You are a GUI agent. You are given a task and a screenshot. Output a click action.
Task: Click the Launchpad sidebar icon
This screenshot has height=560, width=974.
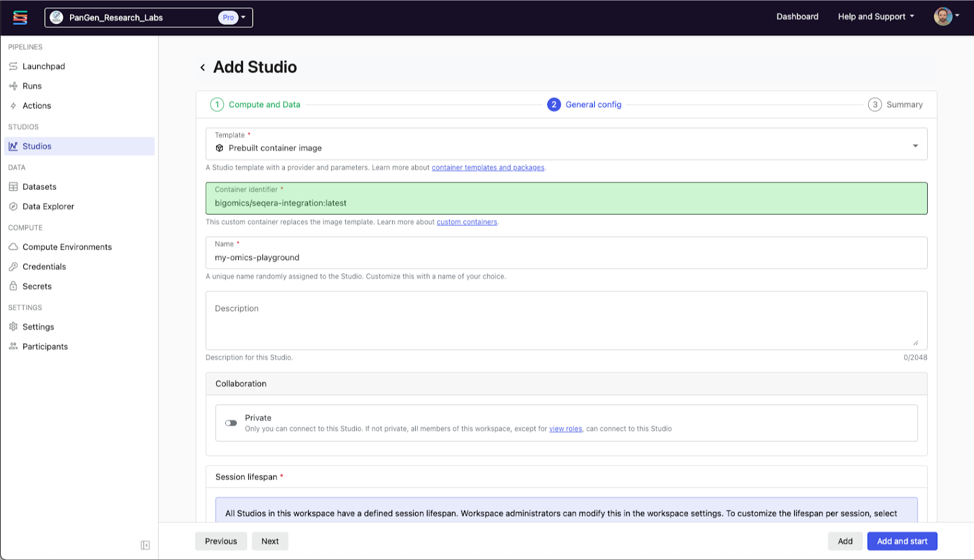pyautogui.click(x=13, y=66)
